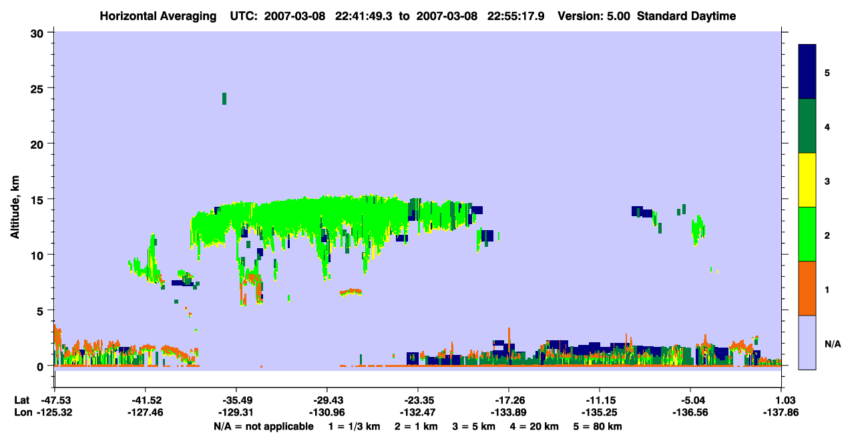868x445 pixels.
Task: Click the latitude value -11.15
Action: point(600,400)
